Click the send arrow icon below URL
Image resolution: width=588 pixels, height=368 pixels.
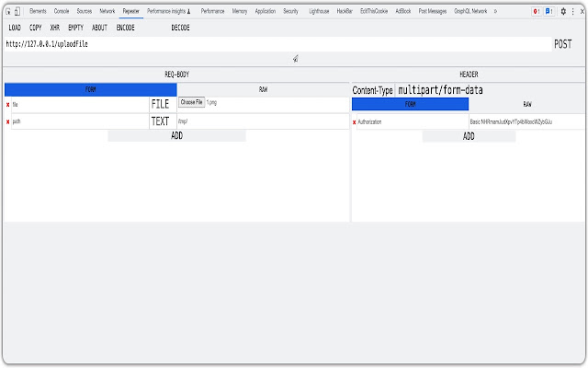(x=294, y=58)
